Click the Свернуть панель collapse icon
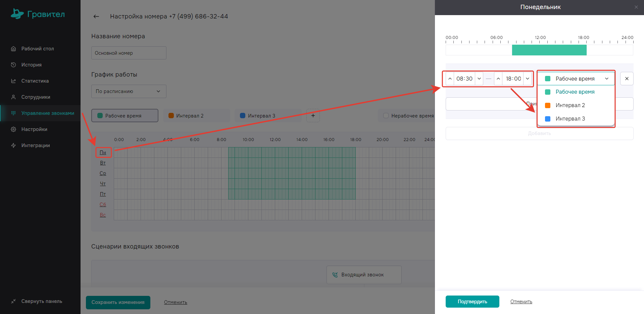Viewport: 644px width, 314px height. tap(13, 301)
